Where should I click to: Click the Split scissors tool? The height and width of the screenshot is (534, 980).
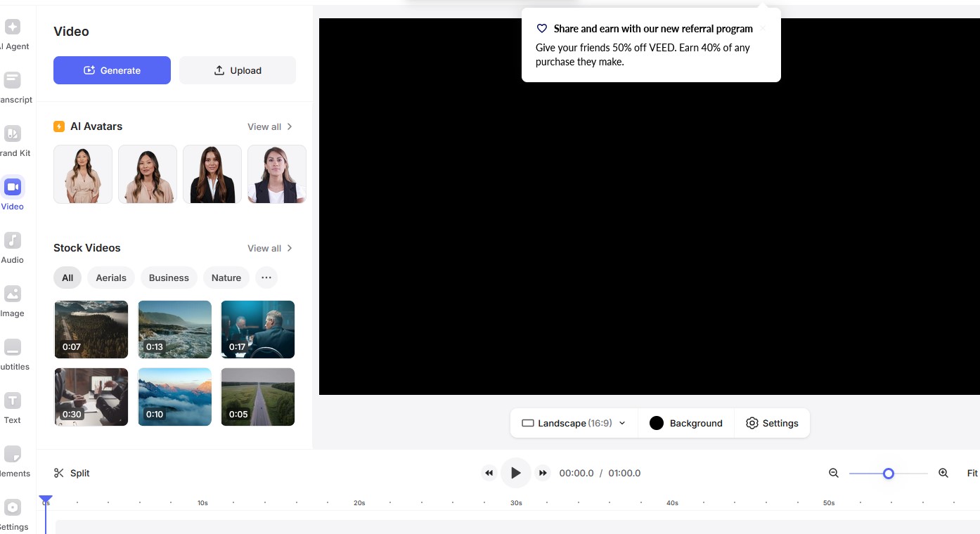pyautogui.click(x=72, y=473)
